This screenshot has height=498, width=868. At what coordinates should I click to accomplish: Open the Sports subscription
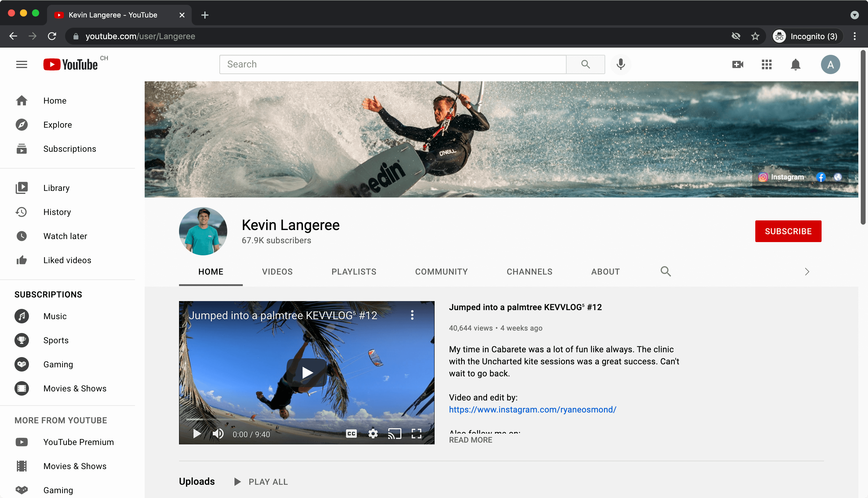[68, 340]
